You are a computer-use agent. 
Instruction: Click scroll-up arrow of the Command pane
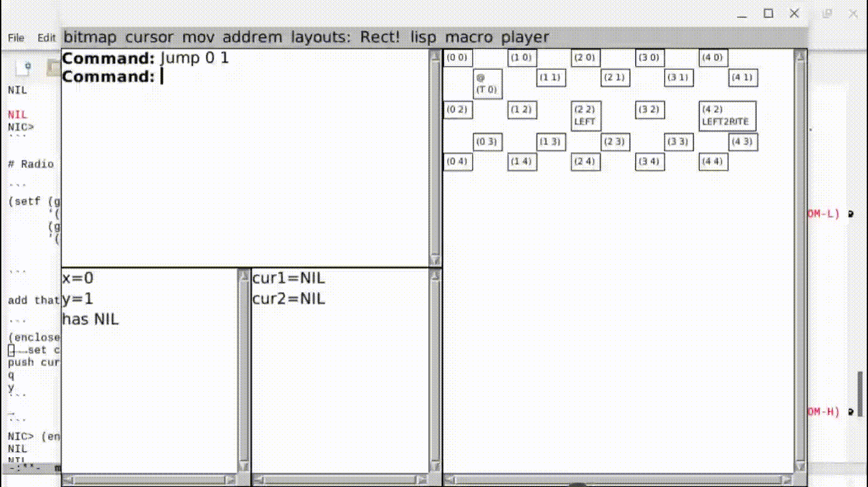click(435, 56)
